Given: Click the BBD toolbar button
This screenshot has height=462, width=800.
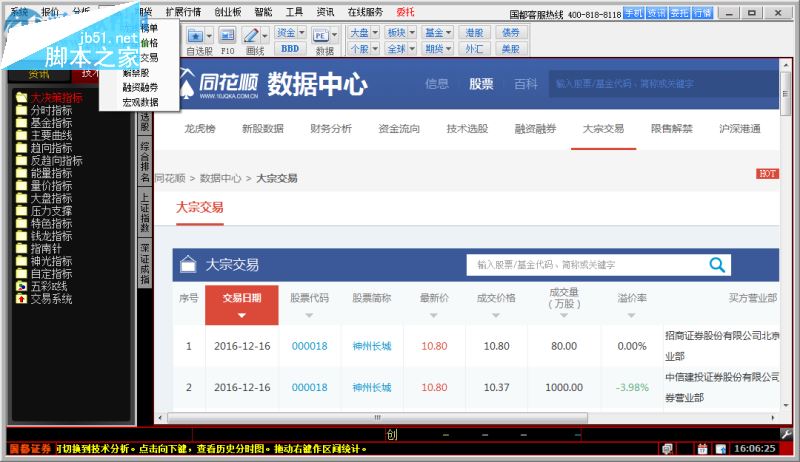Looking at the screenshot, I should pos(290,49).
